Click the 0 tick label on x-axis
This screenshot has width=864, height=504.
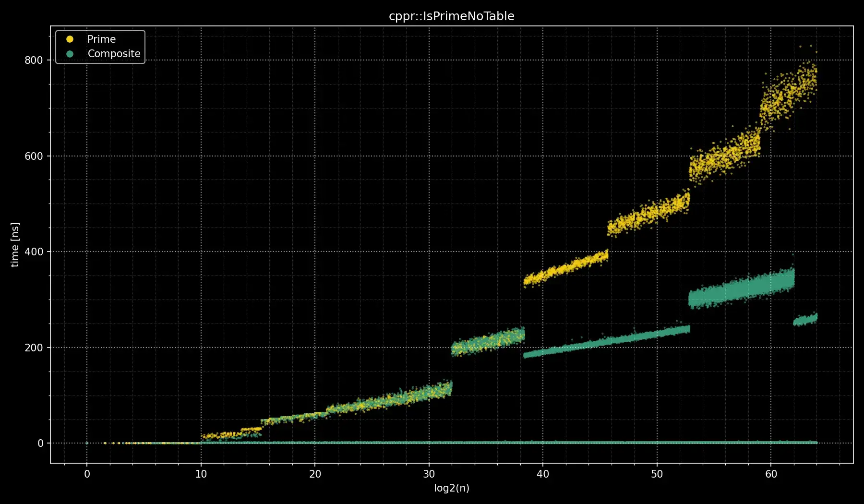click(x=87, y=473)
